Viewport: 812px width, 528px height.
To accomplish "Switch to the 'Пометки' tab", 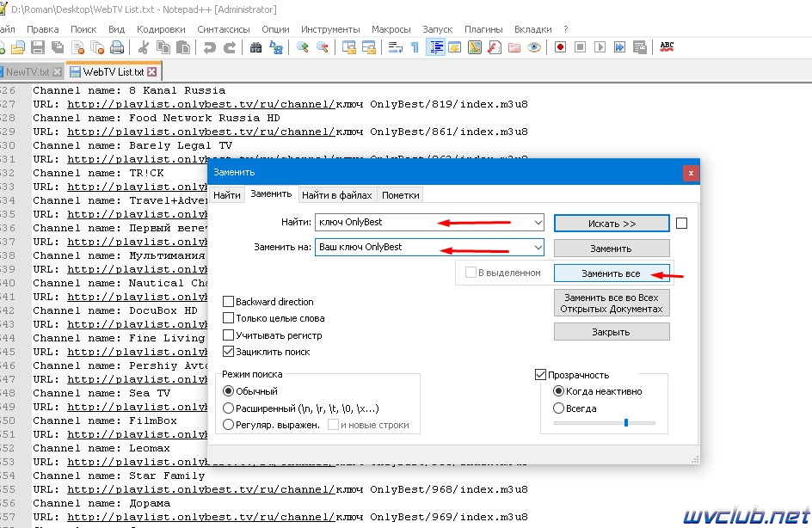I will pyautogui.click(x=400, y=195).
